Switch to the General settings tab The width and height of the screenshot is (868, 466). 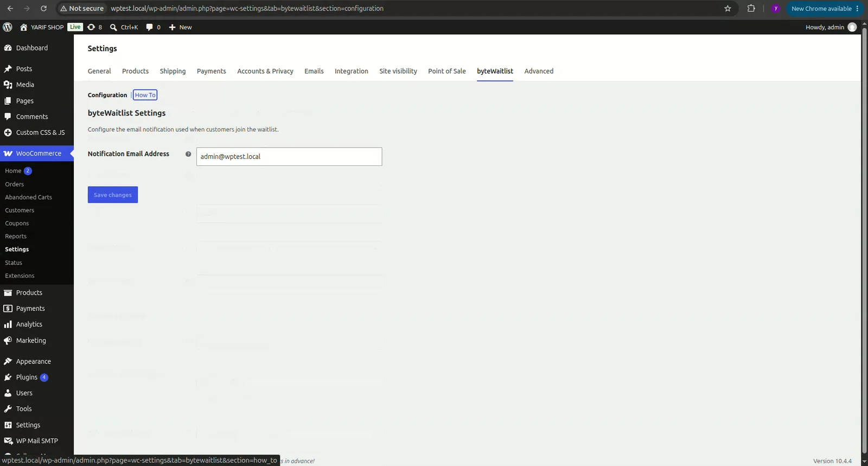coord(99,71)
